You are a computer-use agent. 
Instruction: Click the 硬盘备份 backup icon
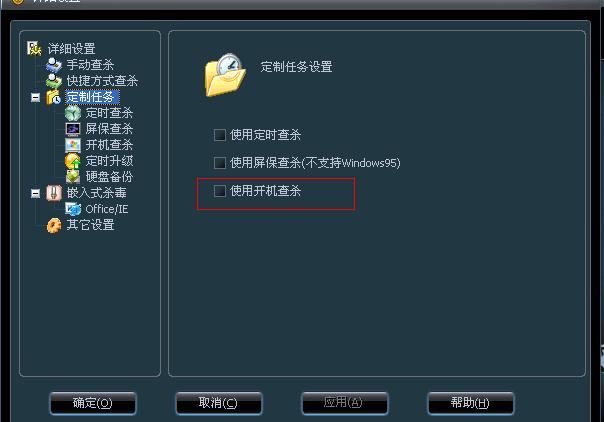pos(73,176)
